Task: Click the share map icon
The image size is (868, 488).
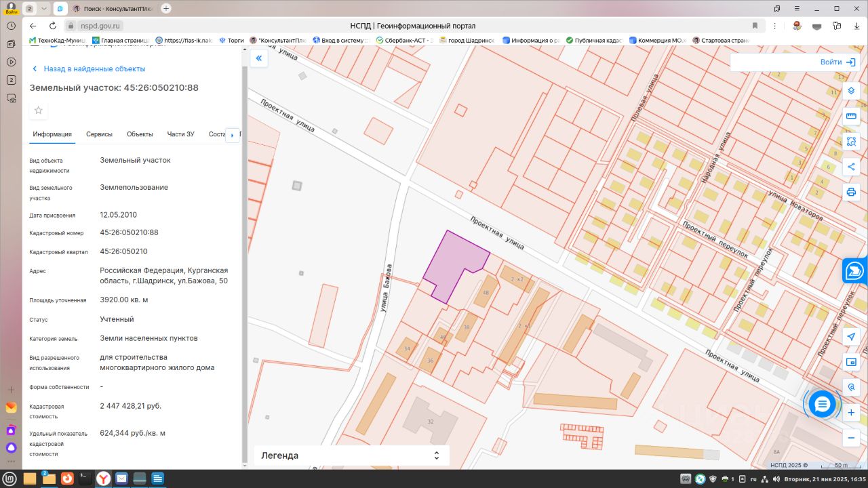Action: [851, 167]
